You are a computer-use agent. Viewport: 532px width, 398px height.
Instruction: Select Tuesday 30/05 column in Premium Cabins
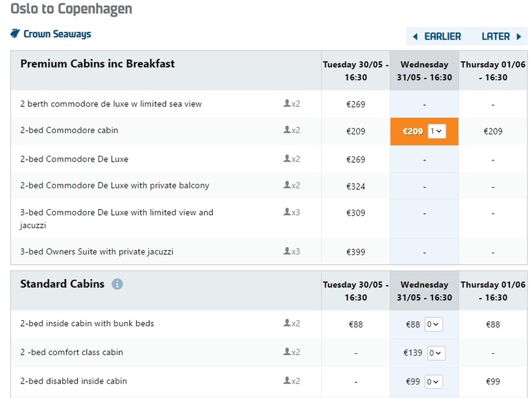coord(356,71)
